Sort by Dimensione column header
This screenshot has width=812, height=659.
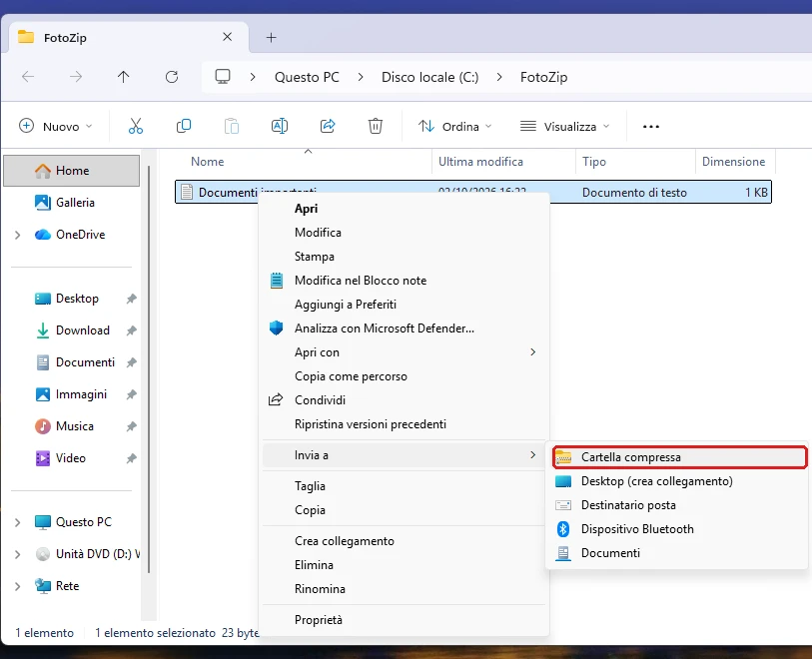735,162
